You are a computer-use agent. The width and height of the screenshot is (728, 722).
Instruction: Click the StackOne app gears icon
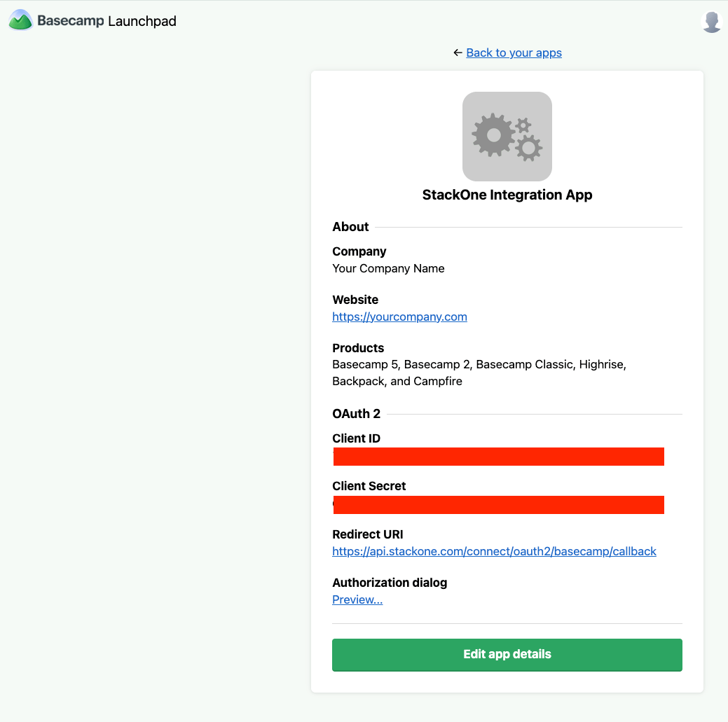[x=507, y=137]
